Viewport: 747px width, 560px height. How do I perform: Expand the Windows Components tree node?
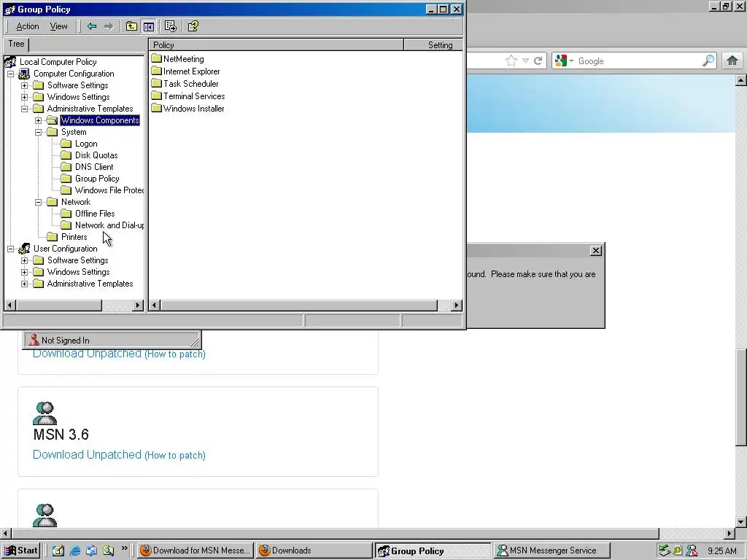coord(38,120)
